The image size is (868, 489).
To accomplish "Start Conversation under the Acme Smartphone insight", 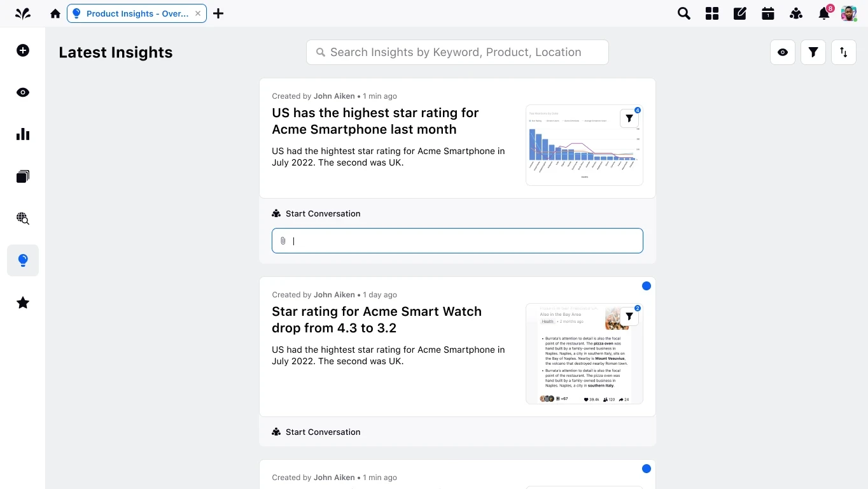I will [x=316, y=213].
